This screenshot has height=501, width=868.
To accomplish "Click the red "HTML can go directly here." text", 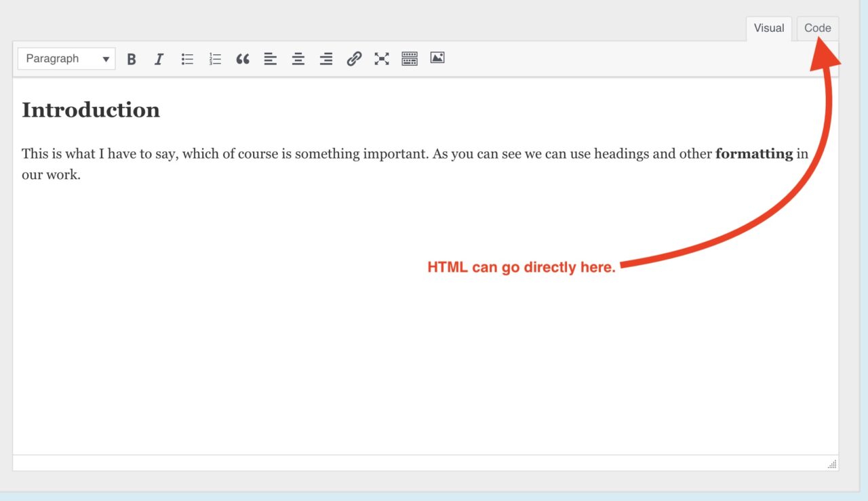I will point(521,267).
